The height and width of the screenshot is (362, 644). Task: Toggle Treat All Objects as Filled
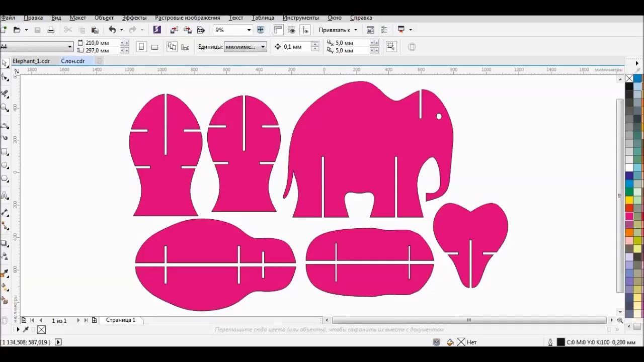point(391,47)
